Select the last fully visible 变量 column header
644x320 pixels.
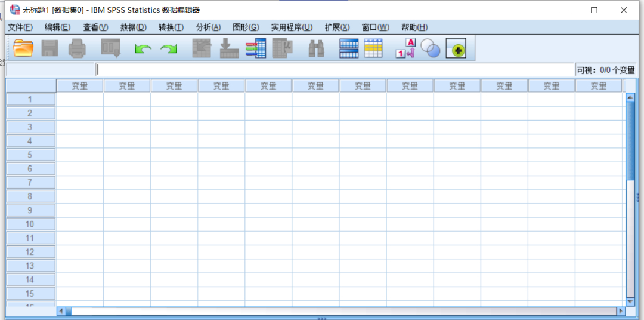coord(599,86)
